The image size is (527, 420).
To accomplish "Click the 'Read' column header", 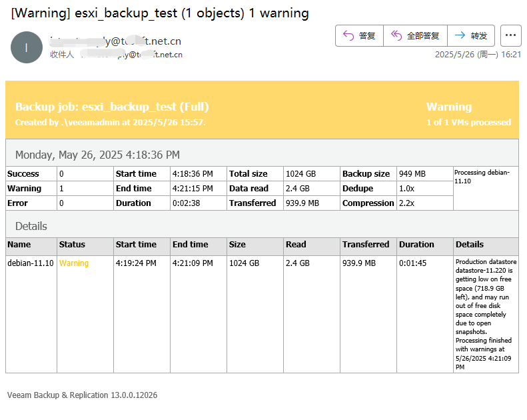I will point(296,245).
